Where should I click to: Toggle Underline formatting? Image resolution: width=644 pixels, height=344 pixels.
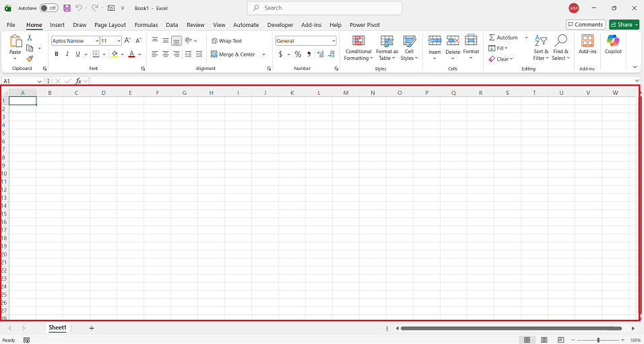click(x=77, y=54)
